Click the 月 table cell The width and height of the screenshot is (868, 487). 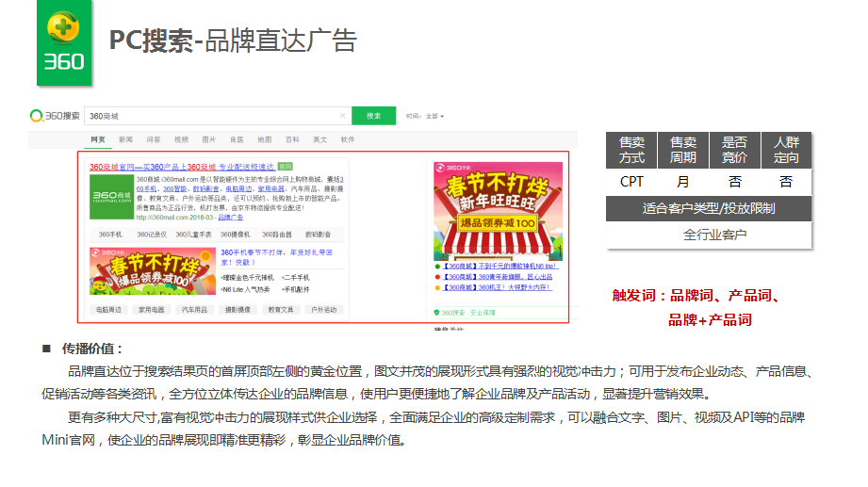[683, 182]
